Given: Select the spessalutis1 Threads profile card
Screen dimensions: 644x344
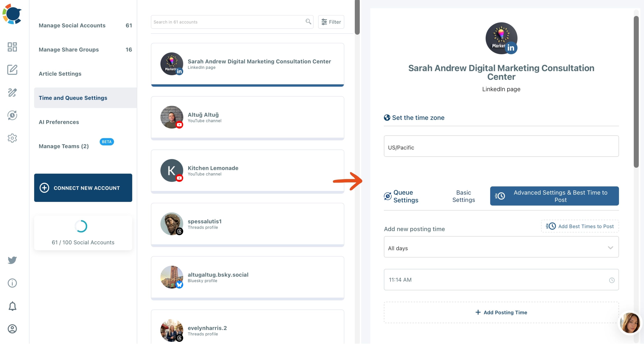Looking at the screenshot, I should tap(247, 225).
